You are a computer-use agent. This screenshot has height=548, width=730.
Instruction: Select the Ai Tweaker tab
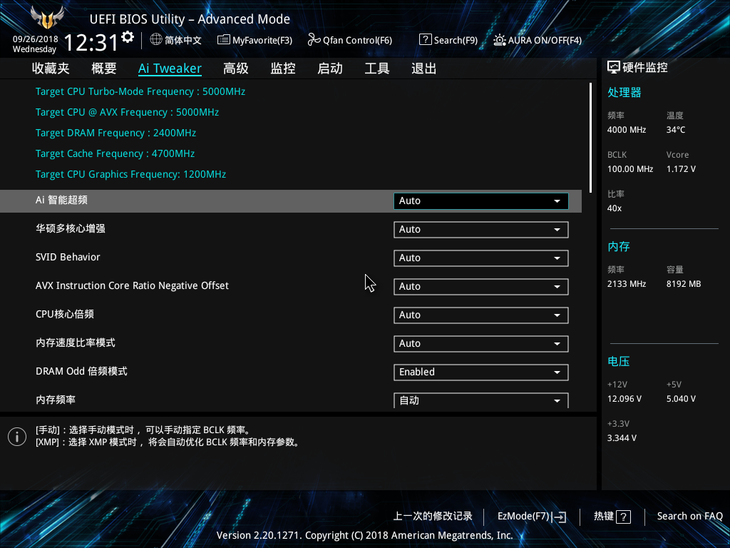click(x=170, y=69)
